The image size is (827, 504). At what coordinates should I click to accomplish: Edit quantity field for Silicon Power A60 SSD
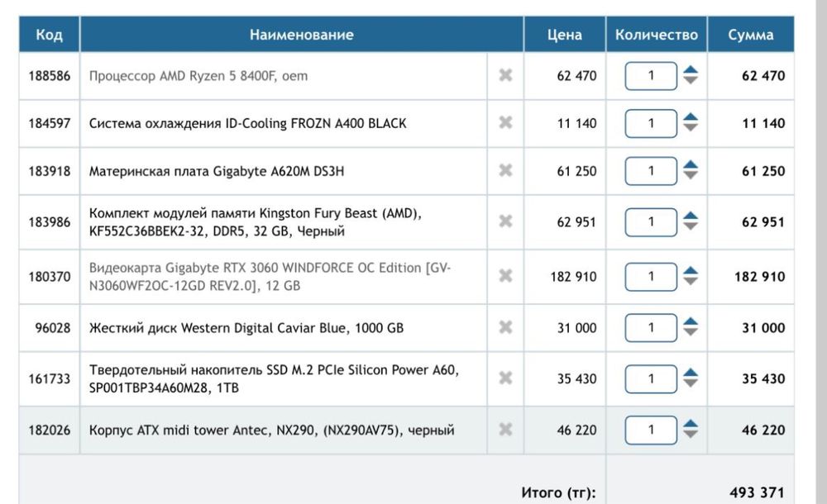(651, 378)
